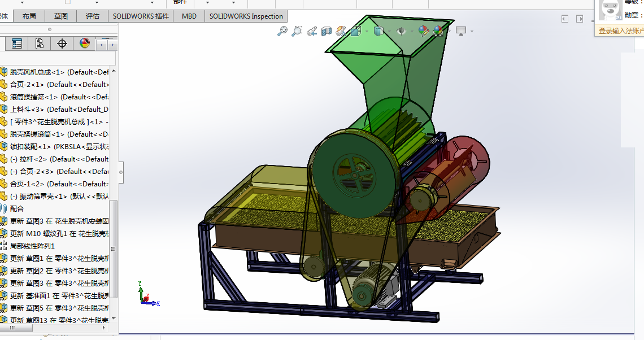This screenshot has width=644, height=340.
Task: Open the MBD ribbon tab
Action: click(x=189, y=16)
